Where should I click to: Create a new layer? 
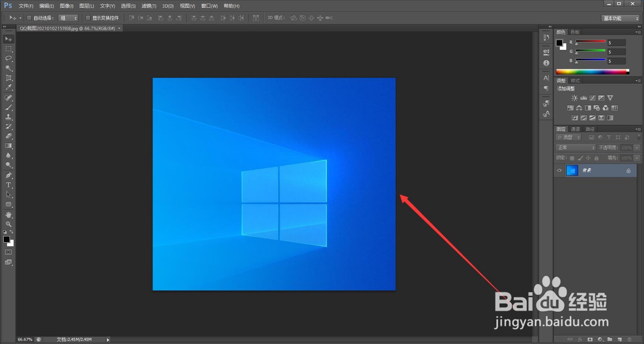tap(619, 340)
